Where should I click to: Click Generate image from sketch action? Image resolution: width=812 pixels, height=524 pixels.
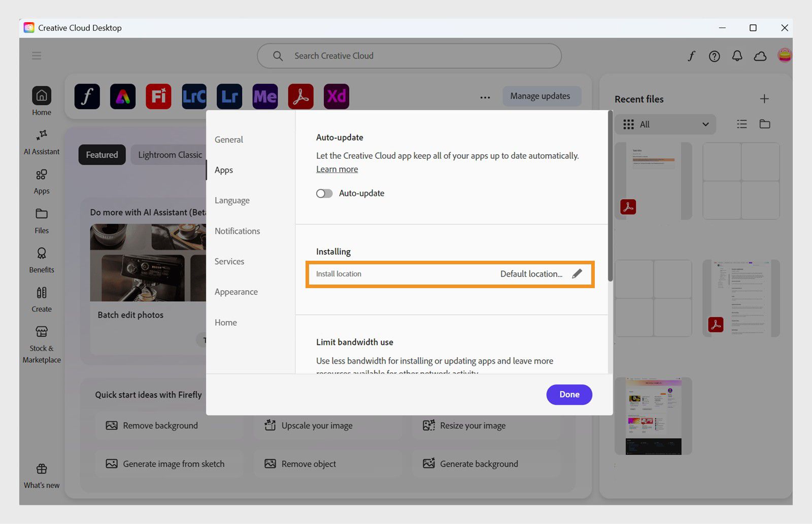(x=169, y=464)
